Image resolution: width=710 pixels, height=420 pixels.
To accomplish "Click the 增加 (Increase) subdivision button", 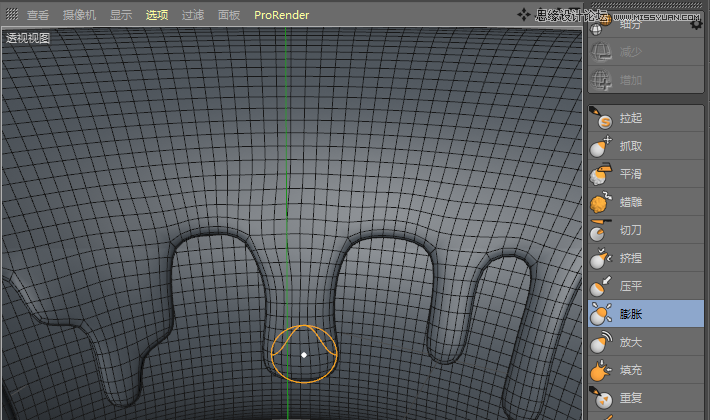I will pos(630,80).
